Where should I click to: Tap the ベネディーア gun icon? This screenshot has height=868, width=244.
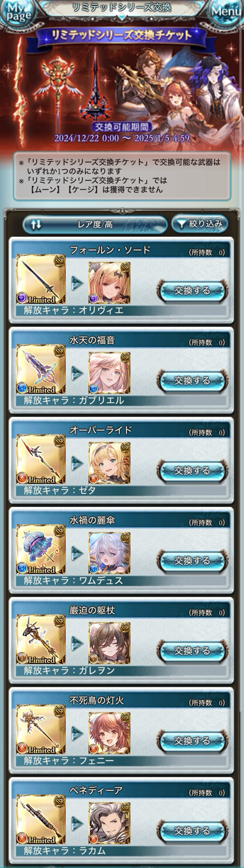41,819
